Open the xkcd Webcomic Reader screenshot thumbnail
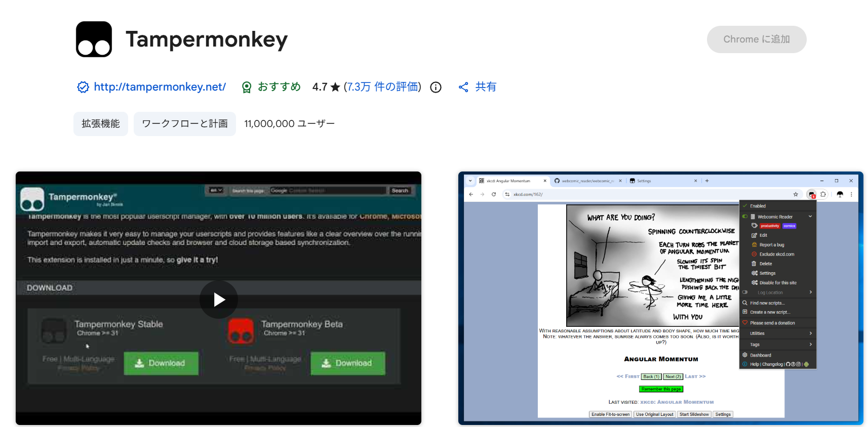The width and height of the screenshot is (868, 427). (661, 298)
